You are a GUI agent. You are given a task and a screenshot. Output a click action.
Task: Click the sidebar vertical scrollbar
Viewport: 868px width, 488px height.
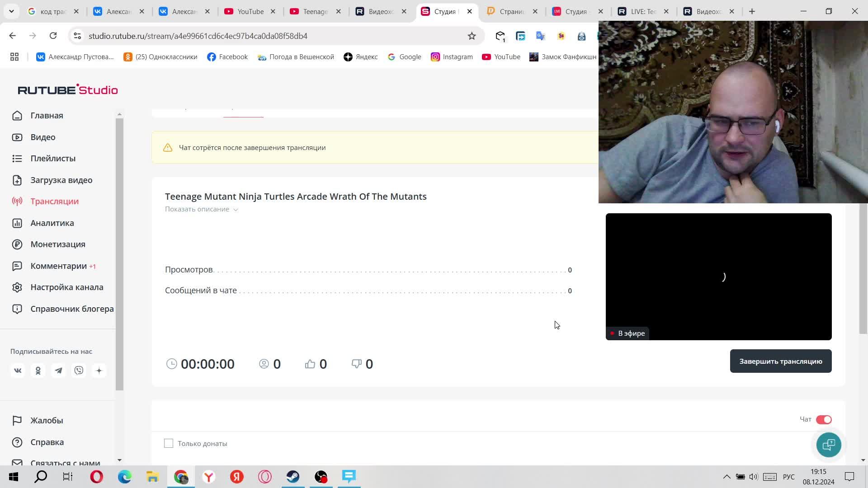point(119,253)
